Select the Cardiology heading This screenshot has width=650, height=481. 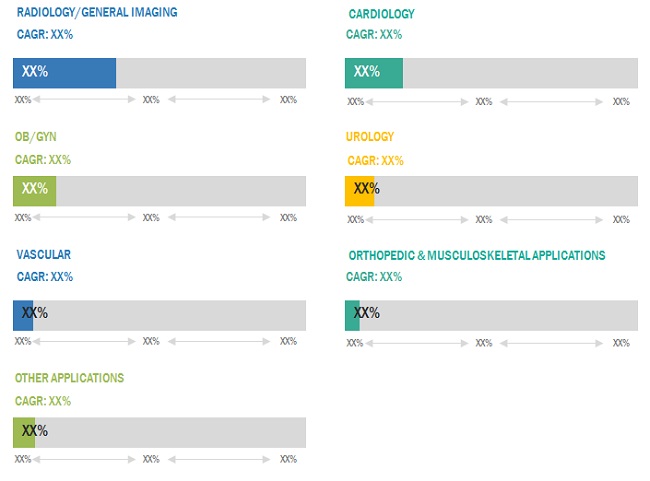381,14
